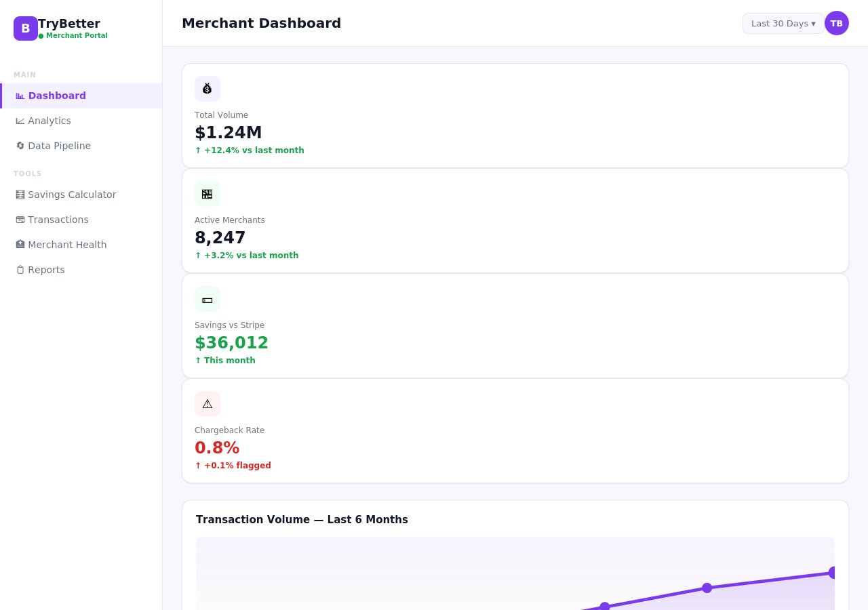The image size is (868, 610).
Task: Click the TryBetter purple B logo
Action: coord(26,28)
